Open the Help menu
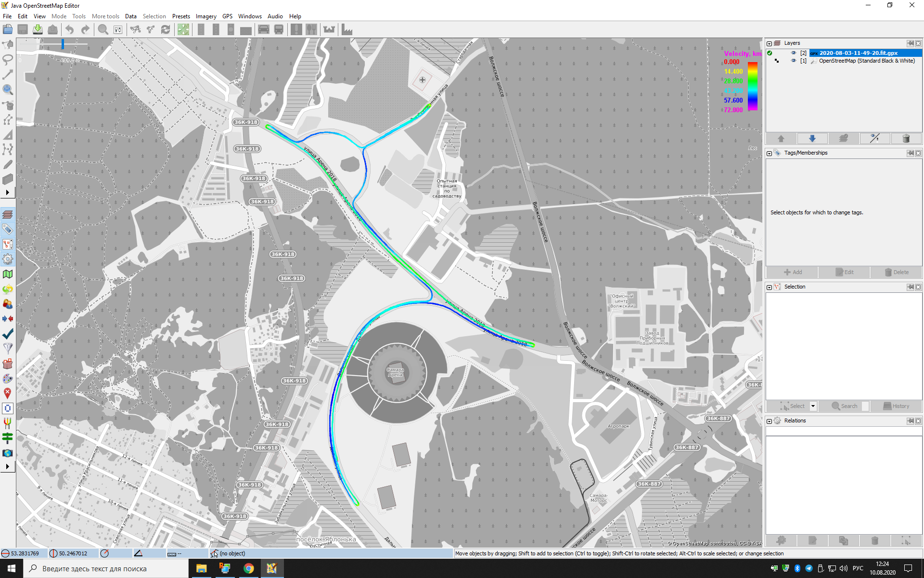Image resolution: width=924 pixels, height=578 pixels. [x=295, y=16]
